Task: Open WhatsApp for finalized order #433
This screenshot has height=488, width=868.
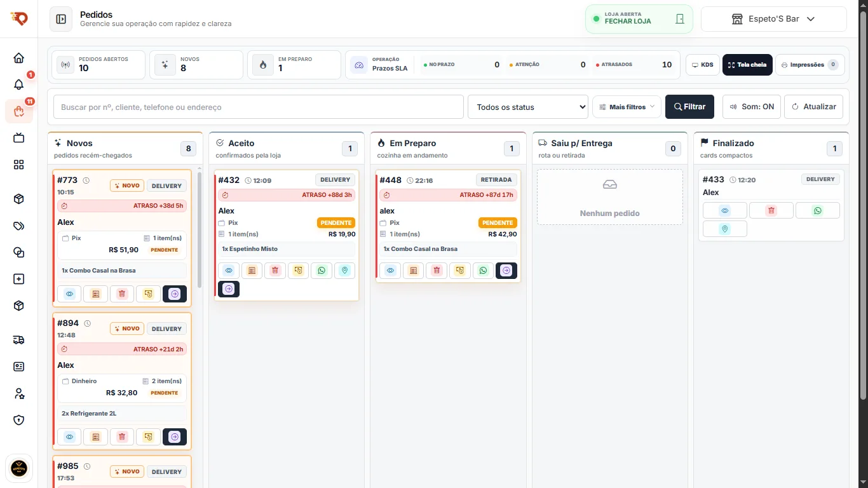Action: (x=818, y=210)
